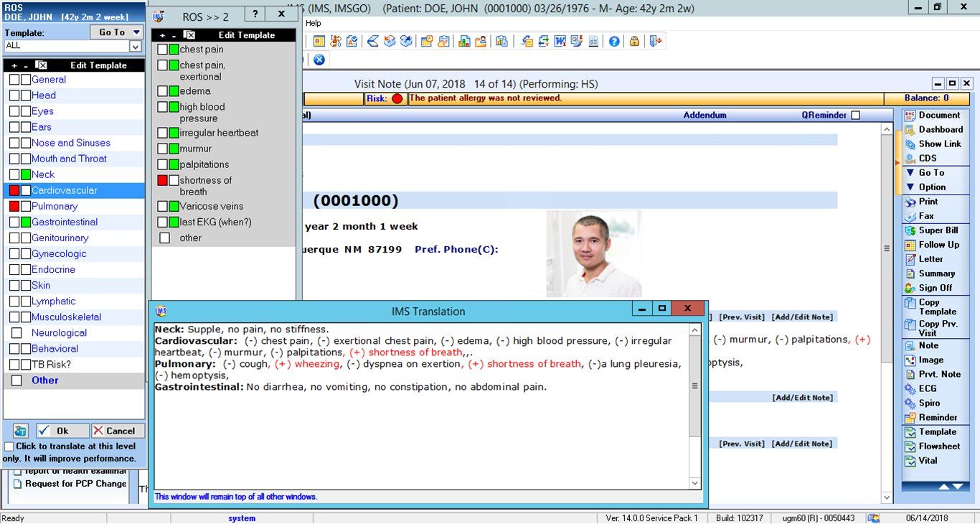The width and height of the screenshot is (980, 524).
Task: Click the Ok button in ROS panel
Action: click(x=62, y=431)
